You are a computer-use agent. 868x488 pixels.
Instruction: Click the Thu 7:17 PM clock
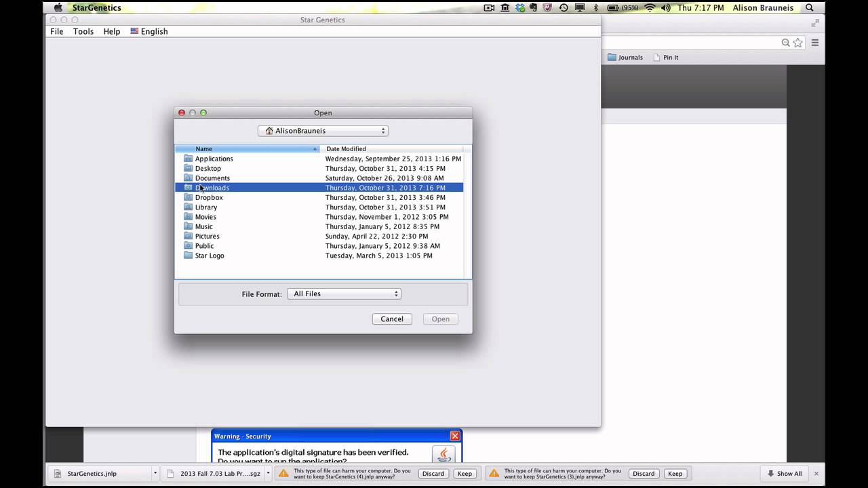702,8
